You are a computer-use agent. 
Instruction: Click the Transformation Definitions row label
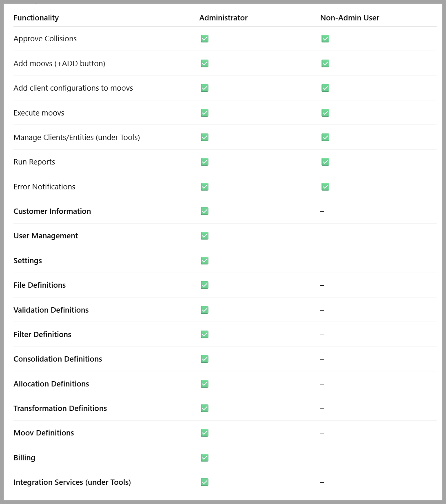point(60,408)
